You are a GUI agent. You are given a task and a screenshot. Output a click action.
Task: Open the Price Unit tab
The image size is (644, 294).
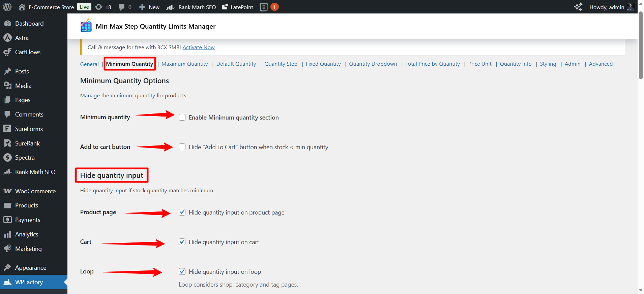[x=480, y=64]
